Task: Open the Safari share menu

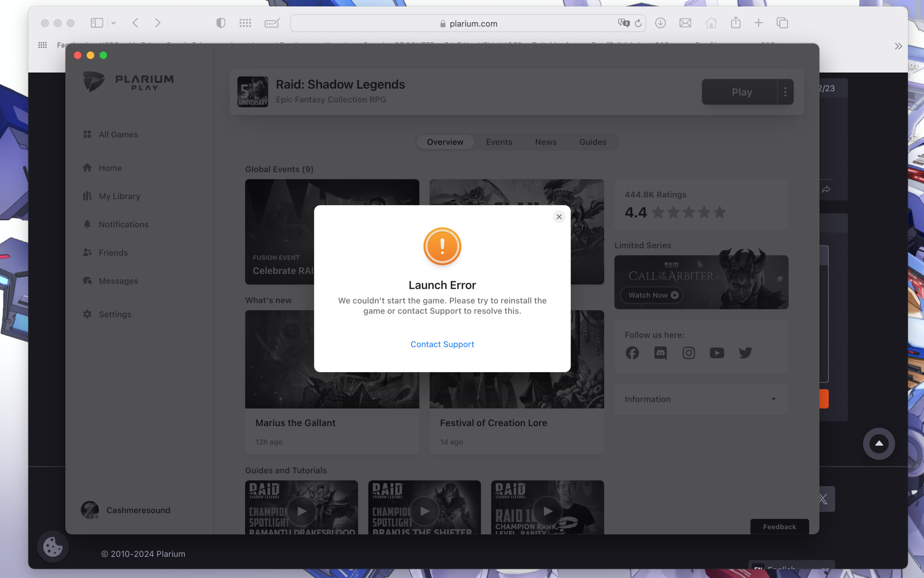Action: [x=736, y=22]
